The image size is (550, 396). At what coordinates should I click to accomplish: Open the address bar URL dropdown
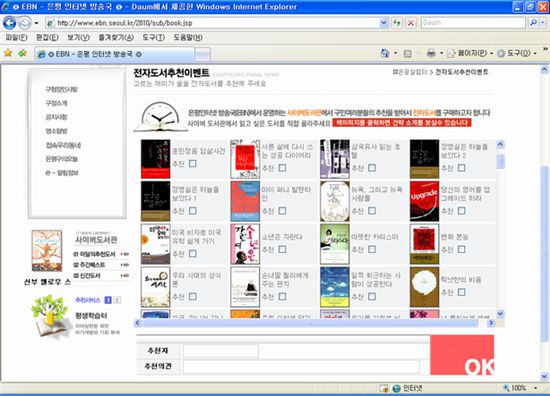pyautogui.click(x=384, y=23)
